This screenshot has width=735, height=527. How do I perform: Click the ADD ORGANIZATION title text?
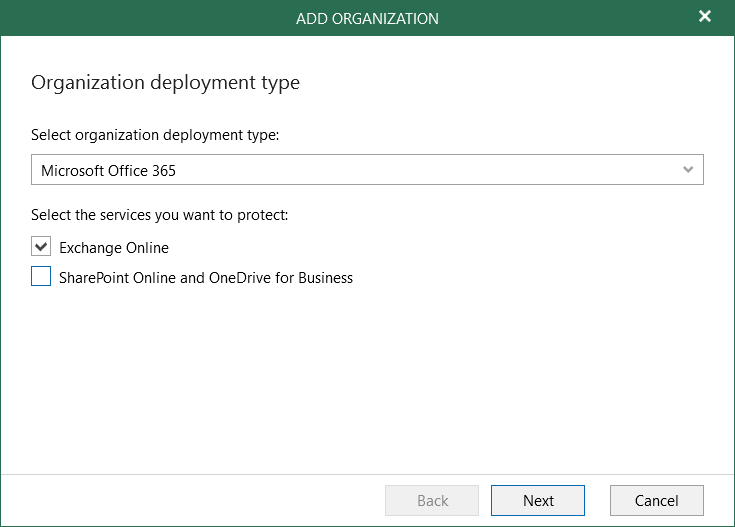pos(367,18)
